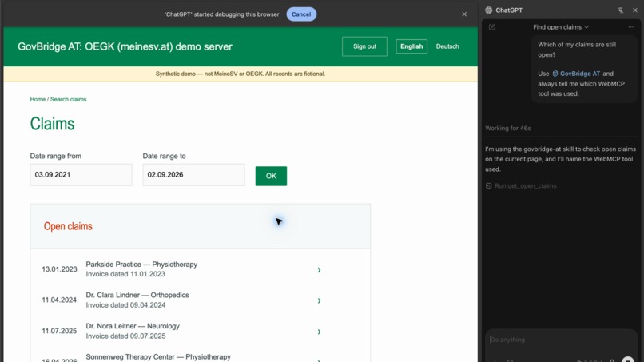Click the GovBridge AT skill icon

tap(555, 74)
